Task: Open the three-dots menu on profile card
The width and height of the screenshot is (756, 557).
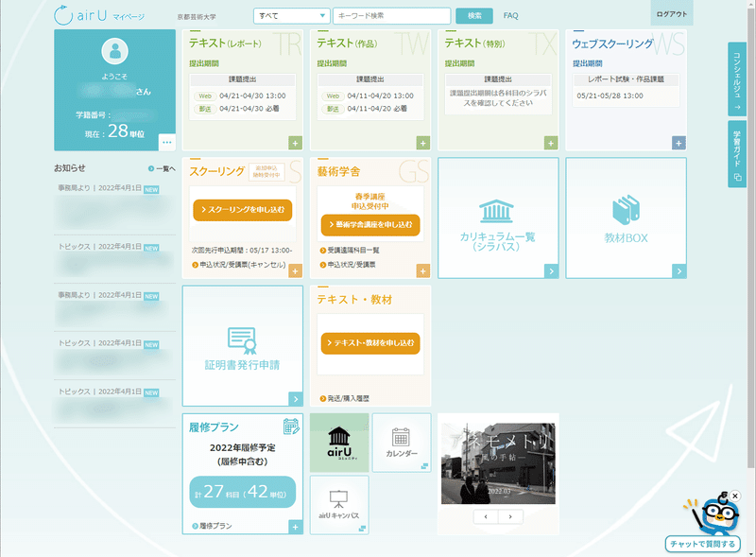Action: point(167,143)
